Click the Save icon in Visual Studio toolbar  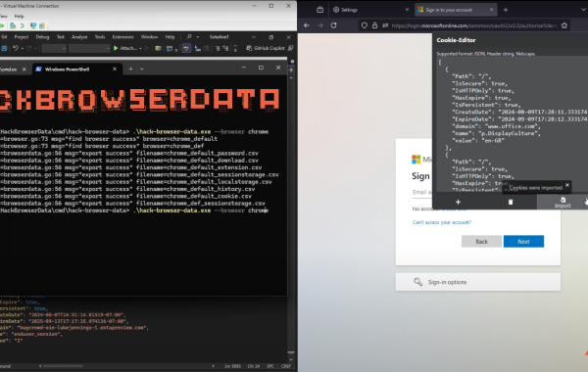(x=4, y=48)
